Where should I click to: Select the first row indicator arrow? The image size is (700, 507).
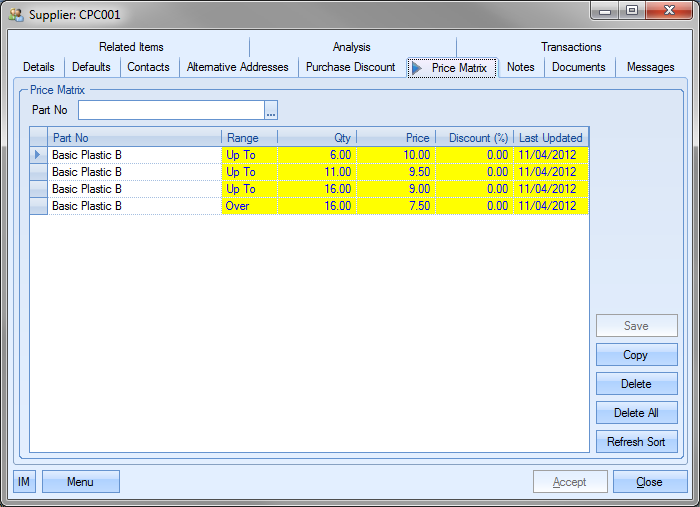(x=39, y=155)
